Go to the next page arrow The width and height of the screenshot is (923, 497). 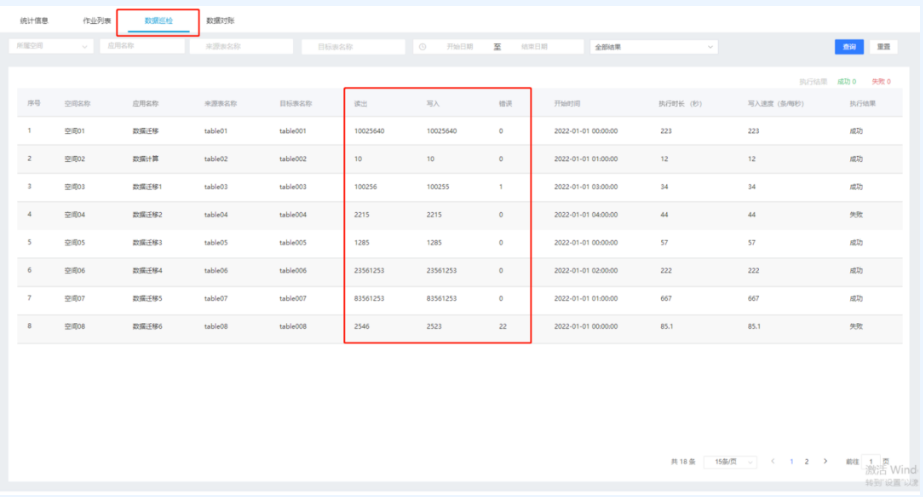[x=825, y=461]
